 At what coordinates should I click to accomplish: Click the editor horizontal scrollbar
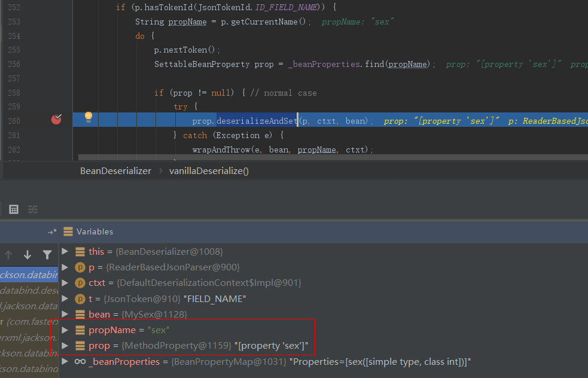click(x=329, y=158)
